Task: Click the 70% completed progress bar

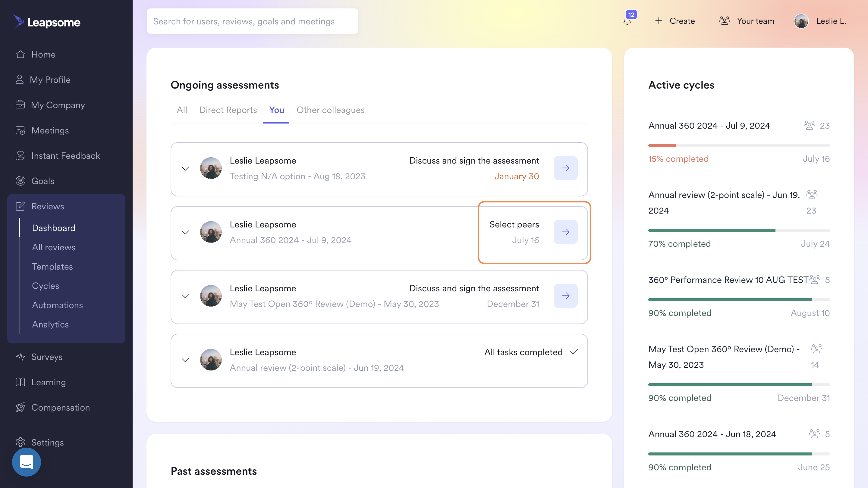Action: coord(739,230)
